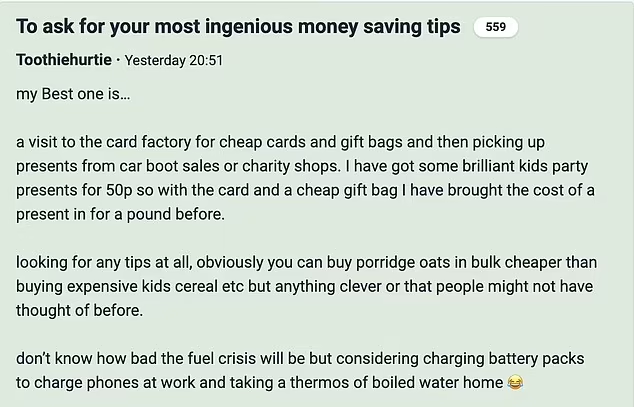Click the "Yesterday 20:51" post timestamp
The width and height of the screenshot is (634, 407).
click(174, 60)
